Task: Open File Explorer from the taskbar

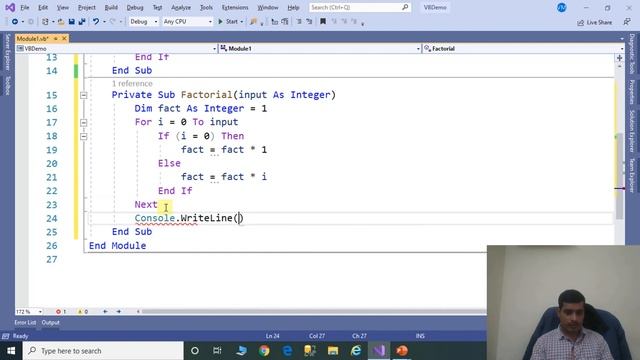Action: tap(333, 351)
